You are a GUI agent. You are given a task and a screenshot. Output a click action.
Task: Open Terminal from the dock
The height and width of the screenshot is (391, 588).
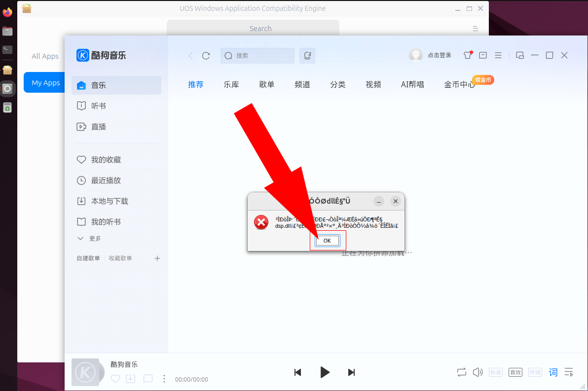(x=7, y=49)
